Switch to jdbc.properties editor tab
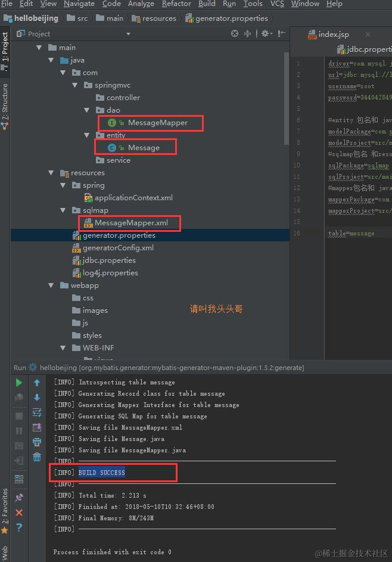 (x=364, y=49)
